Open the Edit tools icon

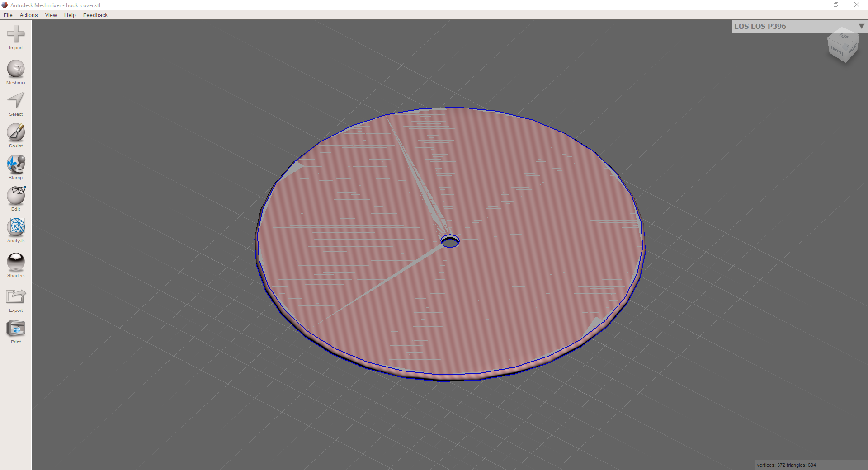[16, 196]
